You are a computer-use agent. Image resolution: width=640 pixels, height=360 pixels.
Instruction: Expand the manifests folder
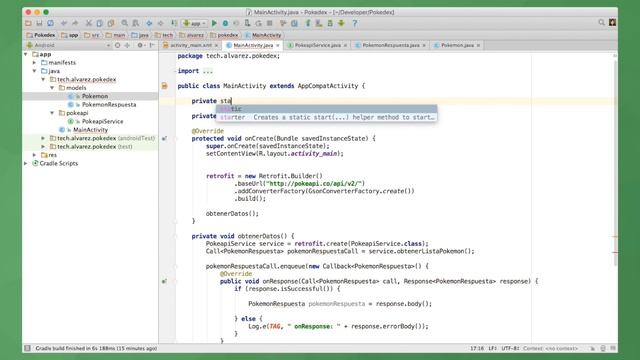(x=34, y=62)
